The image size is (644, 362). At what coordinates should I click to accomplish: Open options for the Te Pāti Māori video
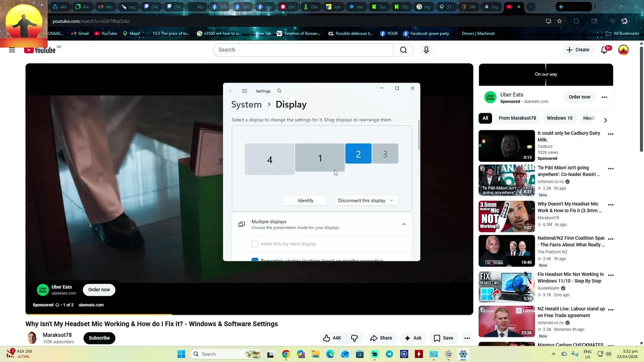611,169
